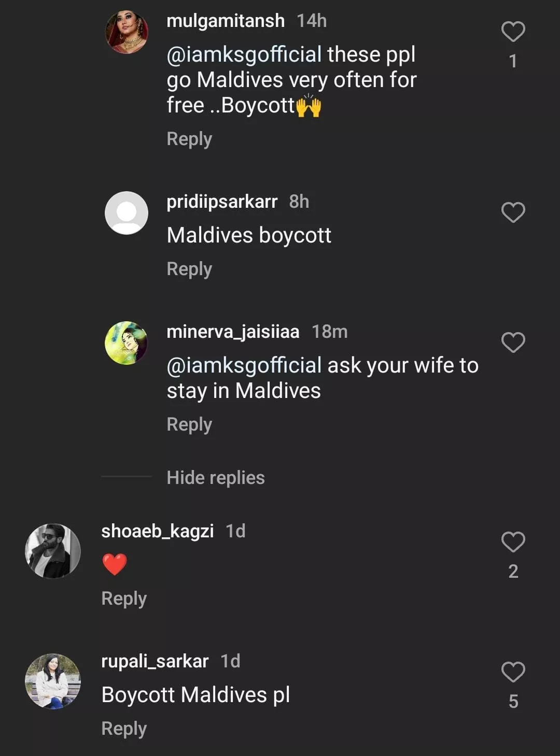The height and width of the screenshot is (756, 560).
Task: Open rupali_sarkar's profile picture
Action: click(53, 680)
